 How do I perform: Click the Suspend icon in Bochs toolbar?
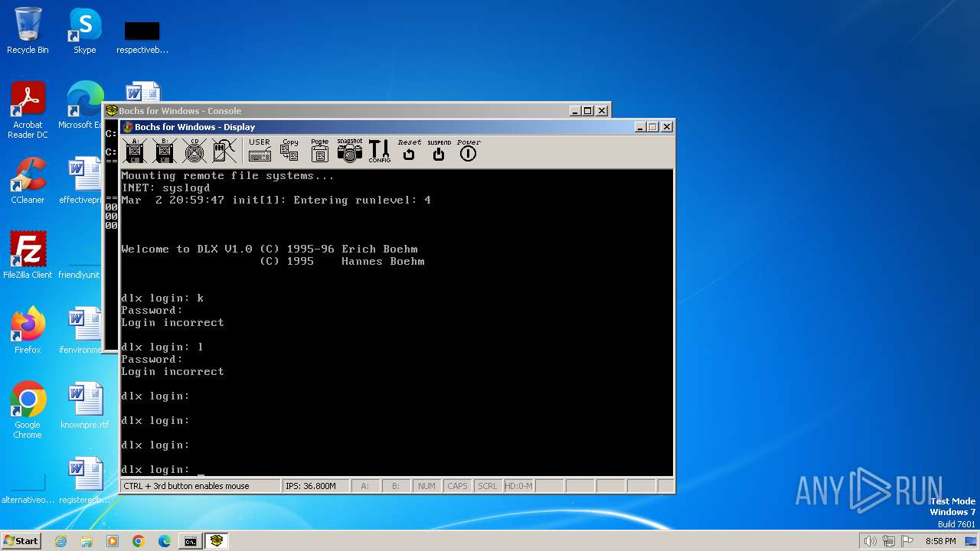pyautogui.click(x=439, y=151)
